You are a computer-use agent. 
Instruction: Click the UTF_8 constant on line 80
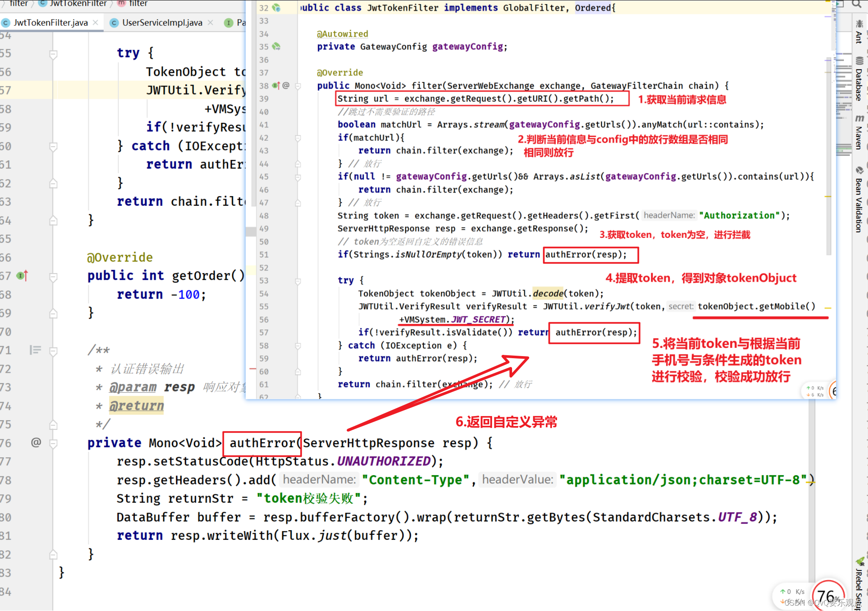738,517
